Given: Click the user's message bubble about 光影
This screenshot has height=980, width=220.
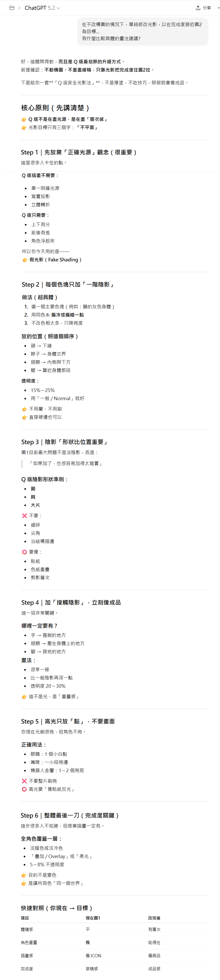Looking at the screenshot, I should coord(143,31).
